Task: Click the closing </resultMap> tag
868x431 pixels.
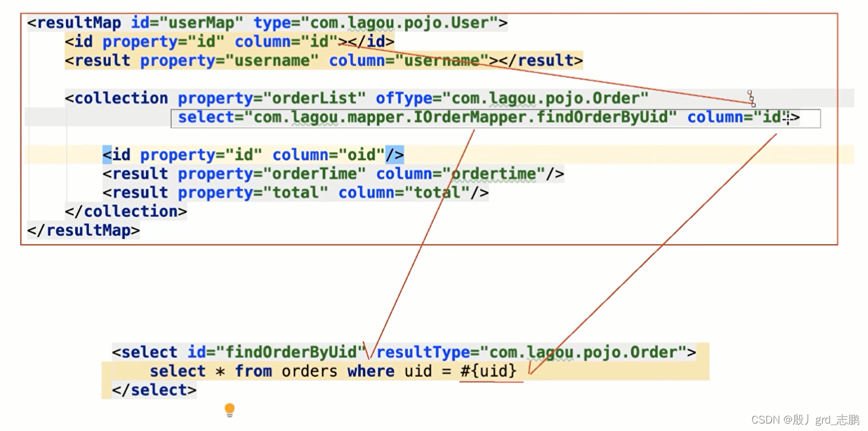Action: click(x=83, y=231)
